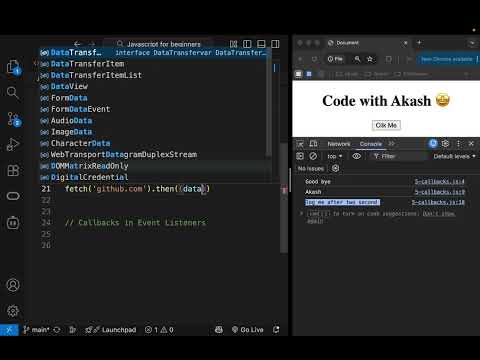Viewport: 480px width, 360px height.
Task: Close the Document browser tab
Action: point(405,43)
